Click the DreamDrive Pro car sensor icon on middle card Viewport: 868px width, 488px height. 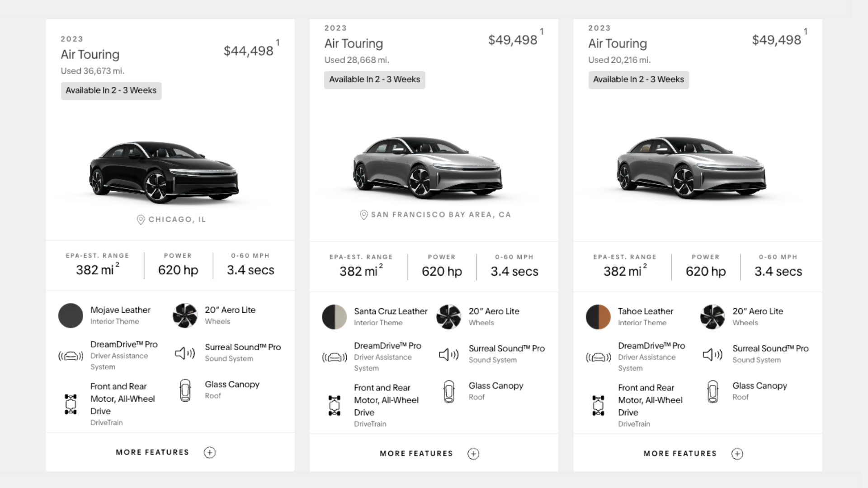pyautogui.click(x=334, y=357)
